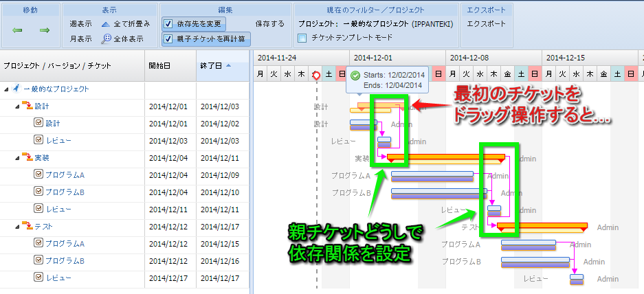The image size is (644, 294).
Task: Click the show all (全体表示) magnifier icon
Action: tap(106, 39)
